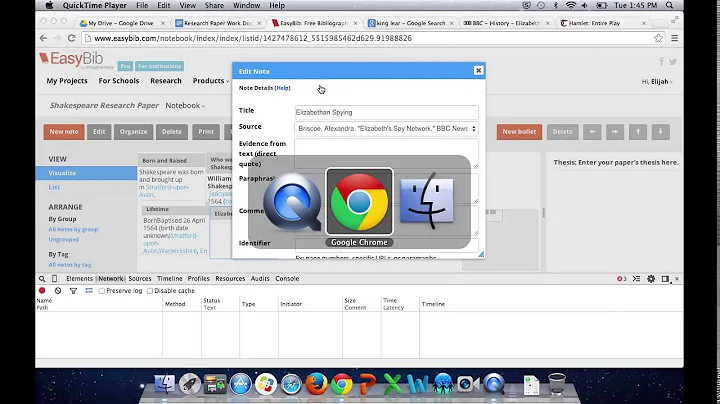Select Finder in the app switcher
This screenshot has height=404, width=720.
pos(427,201)
